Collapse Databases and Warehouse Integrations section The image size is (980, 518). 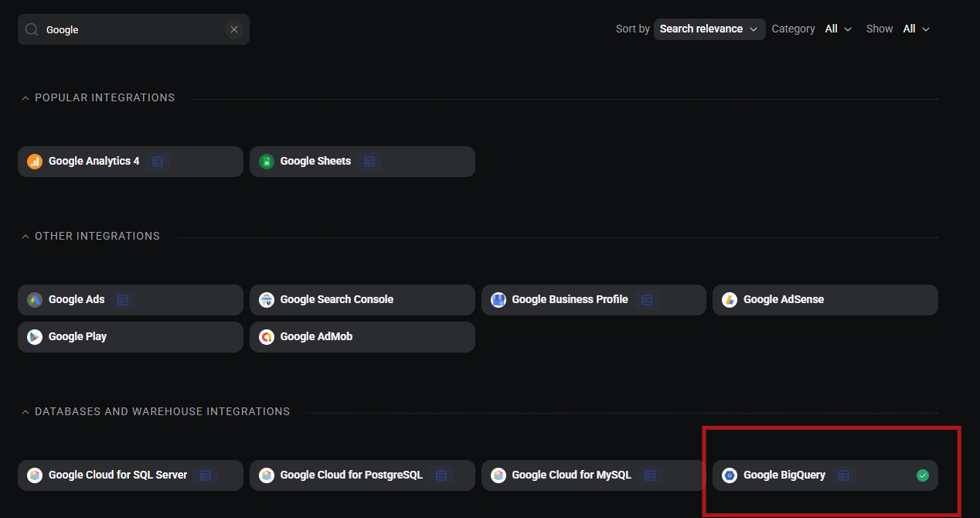click(x=26, y=412)
